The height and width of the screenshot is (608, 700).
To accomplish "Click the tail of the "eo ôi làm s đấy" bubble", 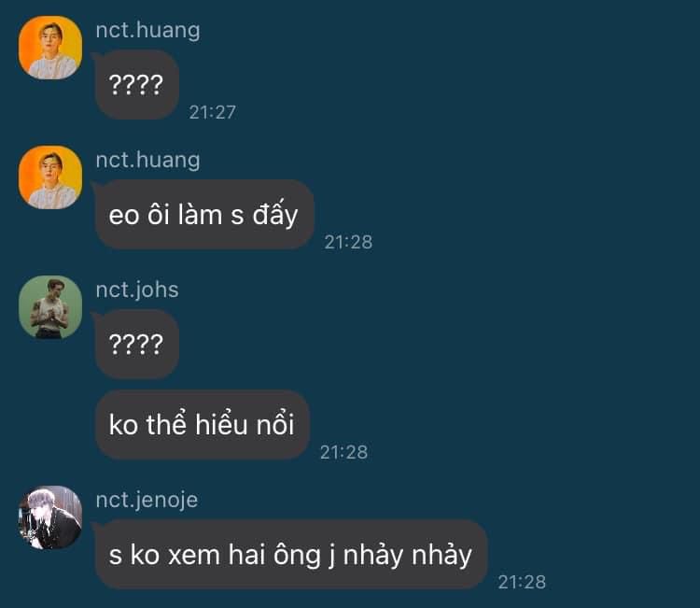I will pos(94,186).
